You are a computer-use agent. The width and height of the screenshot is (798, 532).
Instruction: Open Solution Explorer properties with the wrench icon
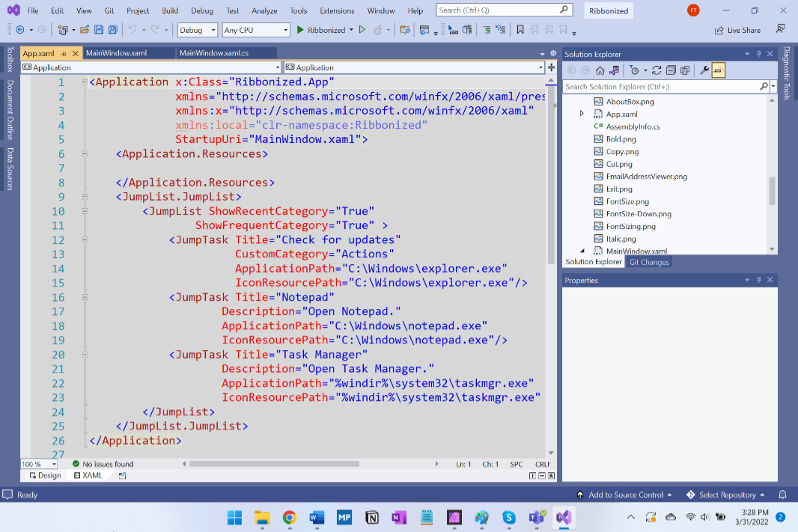click(705, 69)
